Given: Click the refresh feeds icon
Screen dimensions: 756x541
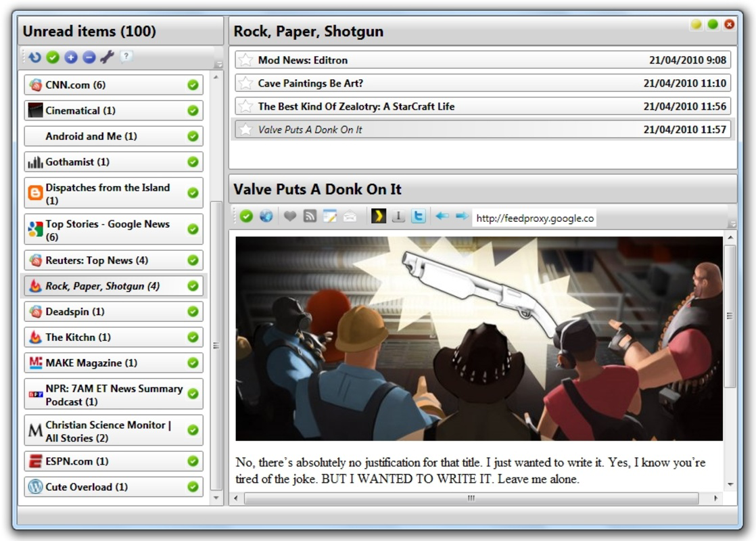Looking at the screenshot, I should tap(34, 57).
